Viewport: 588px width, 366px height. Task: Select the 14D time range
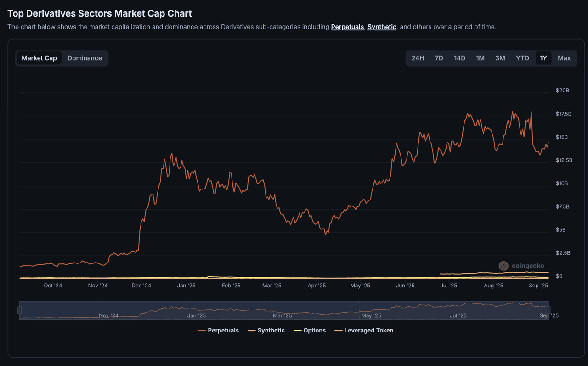(459, 58)
